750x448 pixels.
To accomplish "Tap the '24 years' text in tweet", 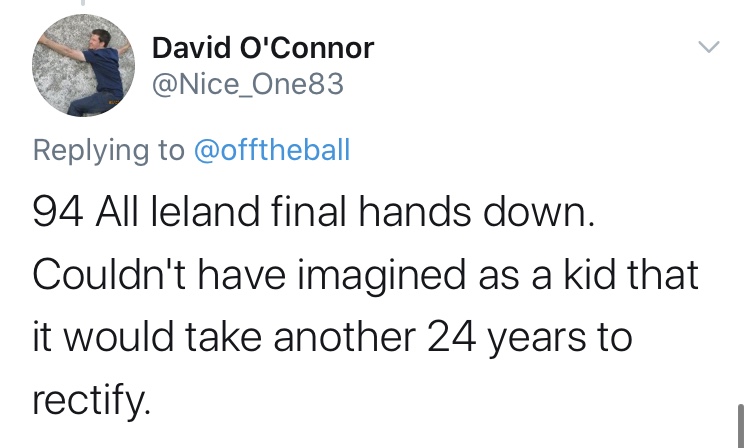I will (x=506, y=337).
